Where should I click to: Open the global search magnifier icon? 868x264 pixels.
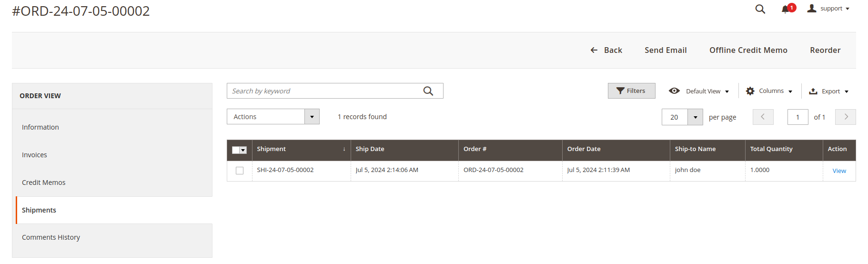pos(760,9)
